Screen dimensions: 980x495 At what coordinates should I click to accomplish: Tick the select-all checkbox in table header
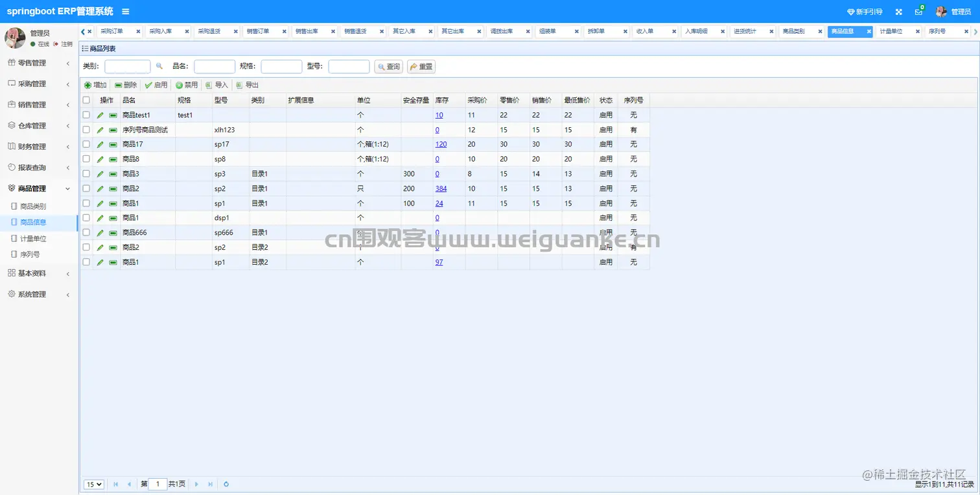click(86, 100)
